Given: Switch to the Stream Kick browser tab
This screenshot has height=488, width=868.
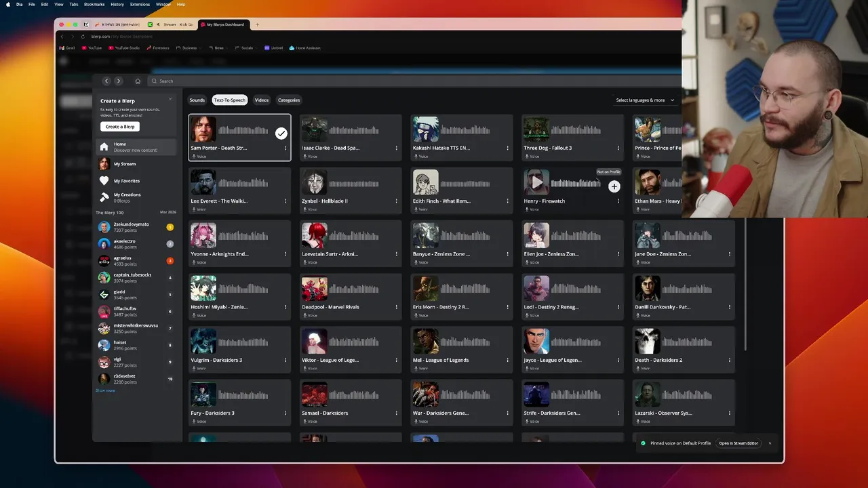Looking at the screenshot, I should point(171,24).
